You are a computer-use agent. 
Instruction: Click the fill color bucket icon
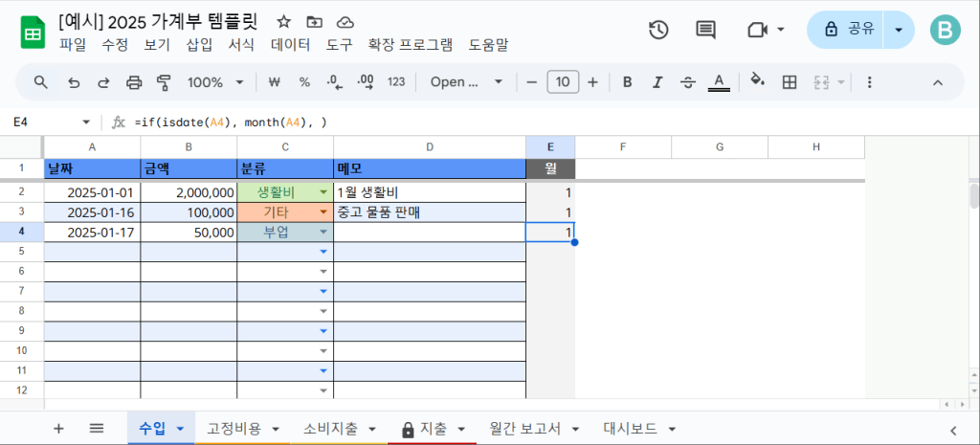point(757,81)
